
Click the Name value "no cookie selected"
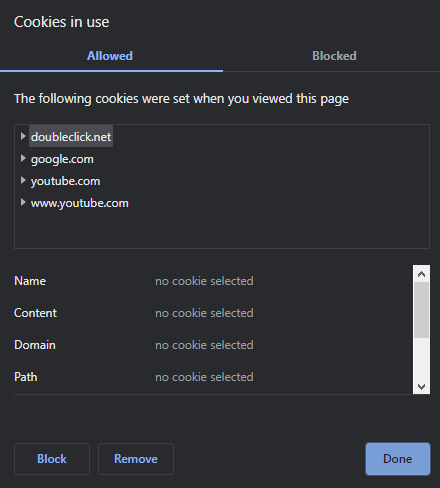pyautogui.click(x=204, y=281)
